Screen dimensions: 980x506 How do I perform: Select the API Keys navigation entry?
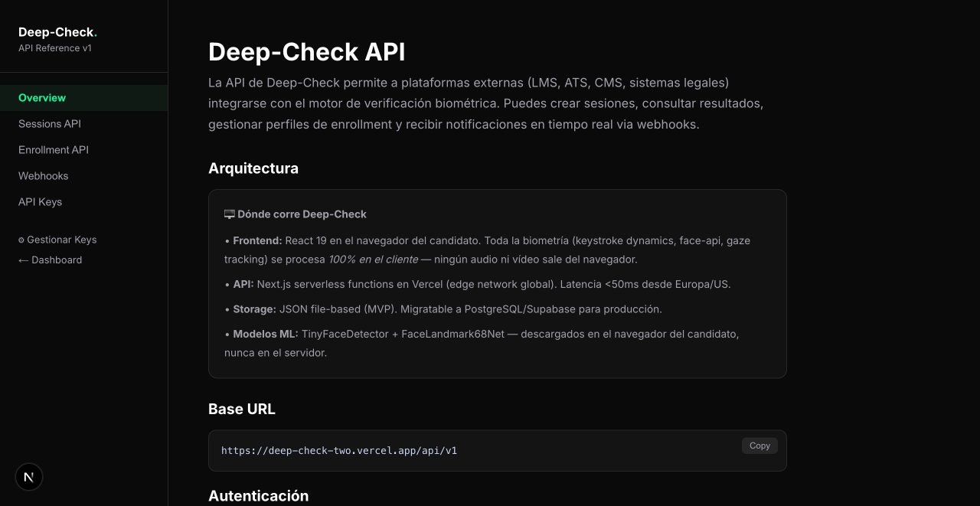click(x=40, y=201)
